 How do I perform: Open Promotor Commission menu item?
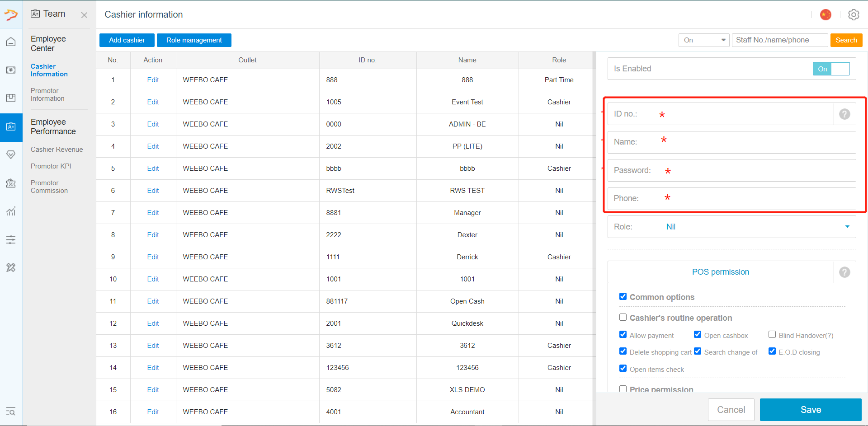(x=49, y=187)
